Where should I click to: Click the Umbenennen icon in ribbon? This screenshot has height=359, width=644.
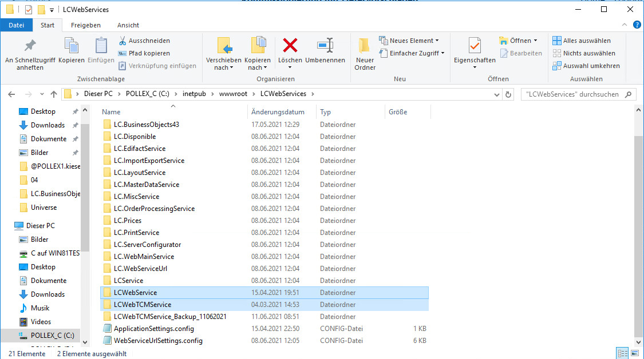click(325, 46)
